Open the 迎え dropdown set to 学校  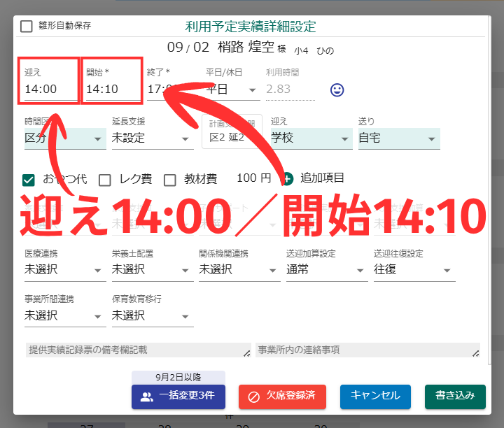(311, 138)
